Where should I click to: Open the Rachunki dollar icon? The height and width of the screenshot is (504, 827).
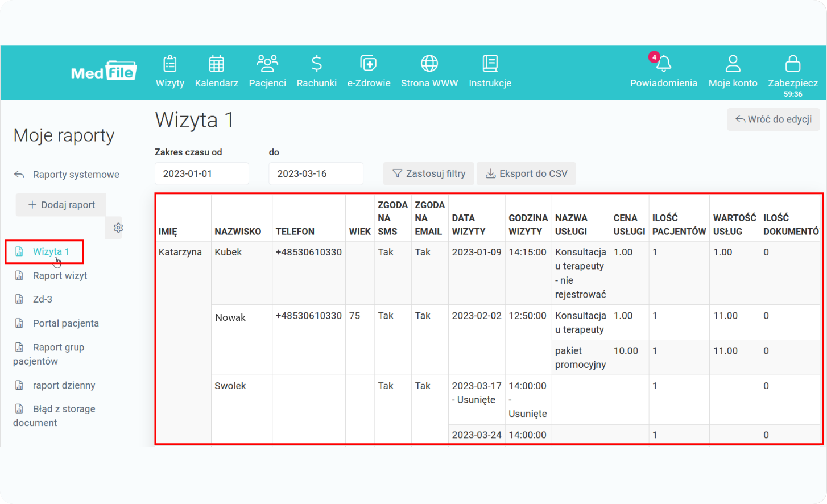click(x=317, y=64)
